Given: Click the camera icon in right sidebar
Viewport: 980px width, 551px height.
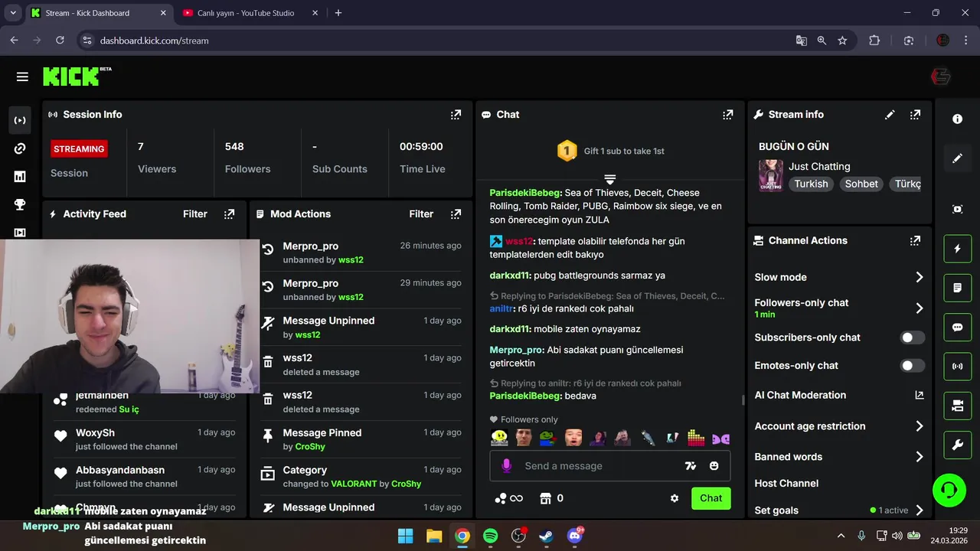Looking at the screenshot, I should [x=957, y=406].
